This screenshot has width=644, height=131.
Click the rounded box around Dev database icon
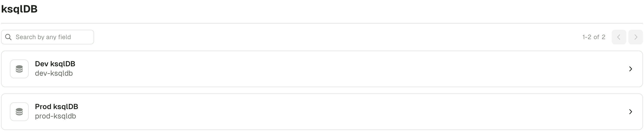click(x=19, y=69)
